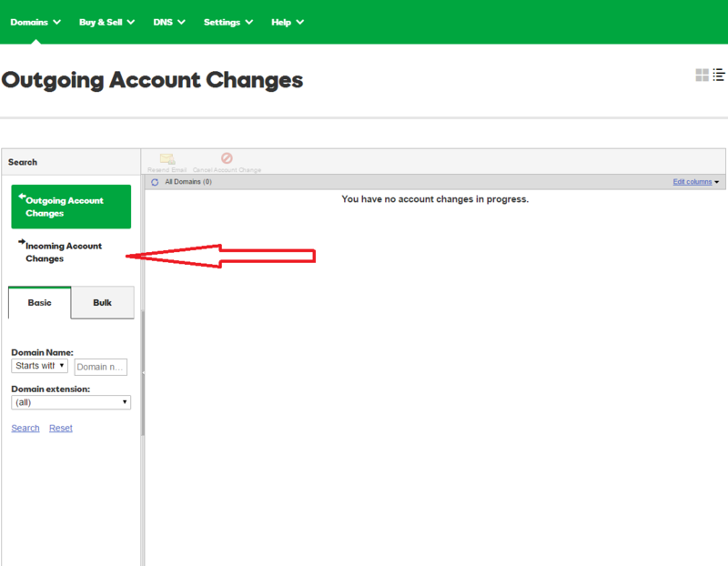This screenshot has height=566, width=728.
Task: Open the Domains menu
Action: coord(35,22)
